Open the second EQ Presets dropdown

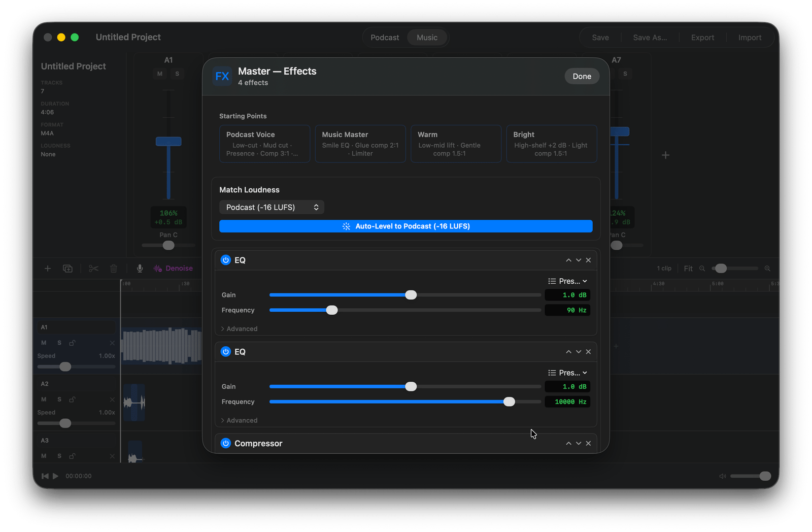tap(567, 373)
